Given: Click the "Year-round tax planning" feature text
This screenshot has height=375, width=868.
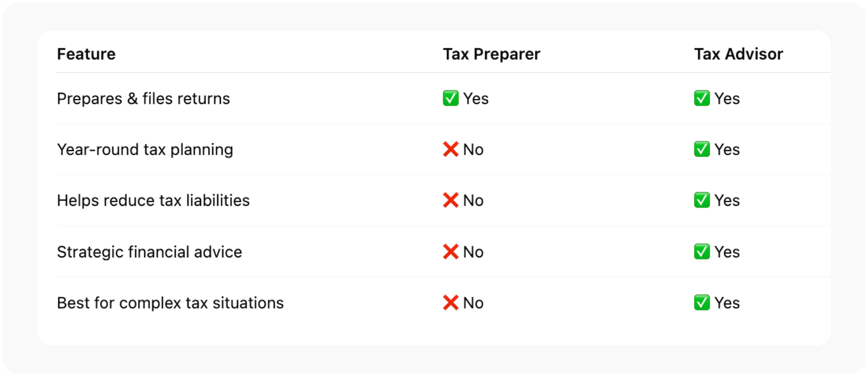Looking at the screenshot, I should tap(145, 149).
